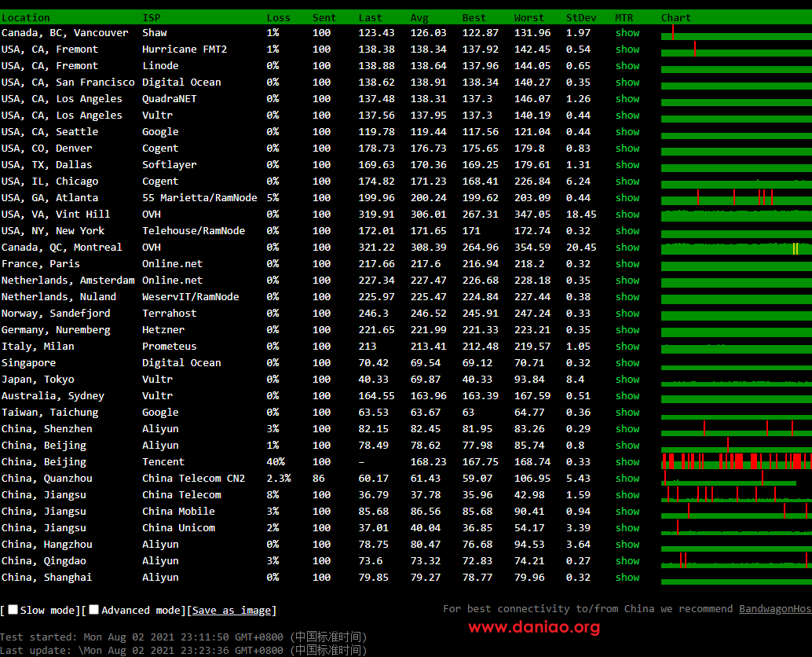Tick the Advanced mode checkbox

pos(93,610)
